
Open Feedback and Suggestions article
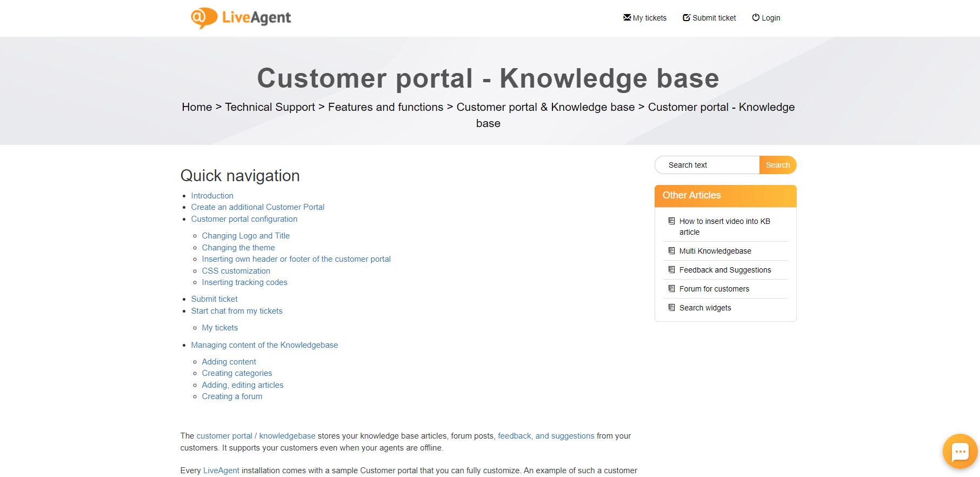pos(725,270)
